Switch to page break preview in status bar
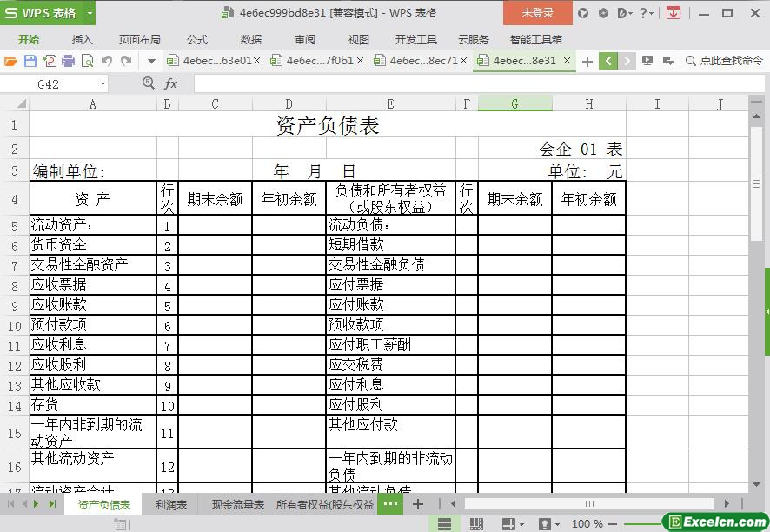 [476, 524]
